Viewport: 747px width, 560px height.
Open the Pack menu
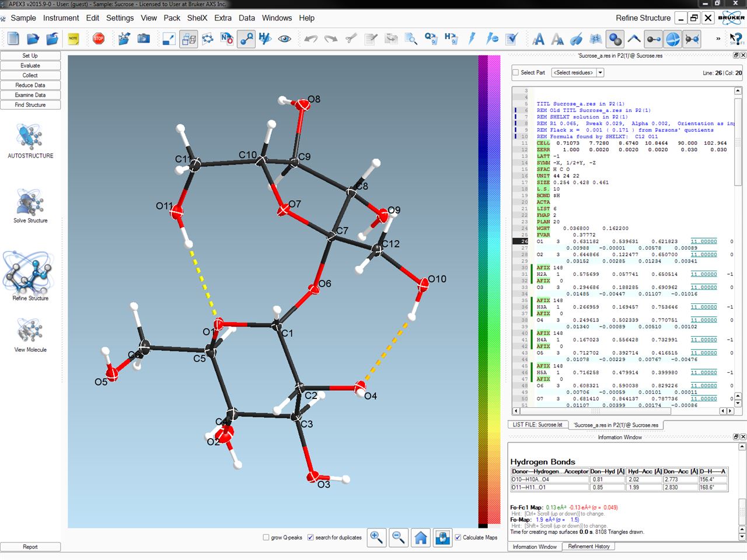[172, 18]
